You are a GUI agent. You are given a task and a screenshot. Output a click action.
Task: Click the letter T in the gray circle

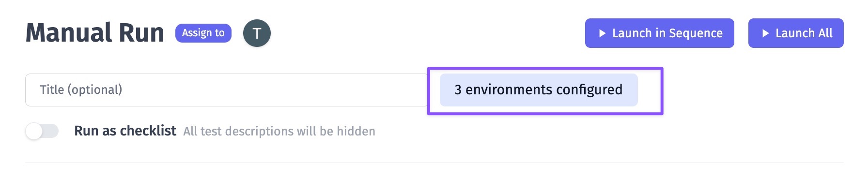tap(257, 33)
